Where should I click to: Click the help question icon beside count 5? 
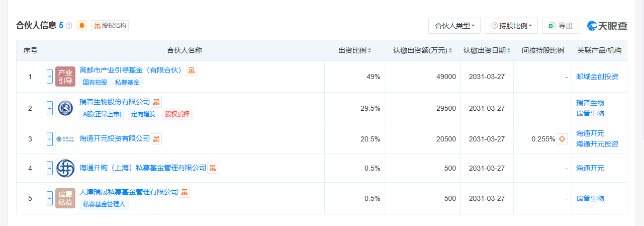(x=69, y=26)
